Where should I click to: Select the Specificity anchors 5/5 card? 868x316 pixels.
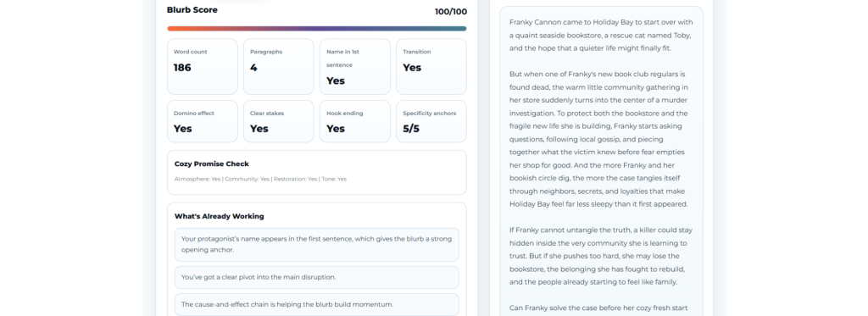(x=431, y=121)
